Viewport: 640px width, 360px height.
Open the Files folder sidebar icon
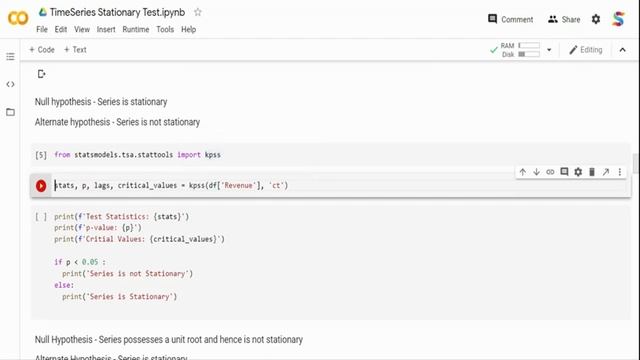tap(10, 112)
